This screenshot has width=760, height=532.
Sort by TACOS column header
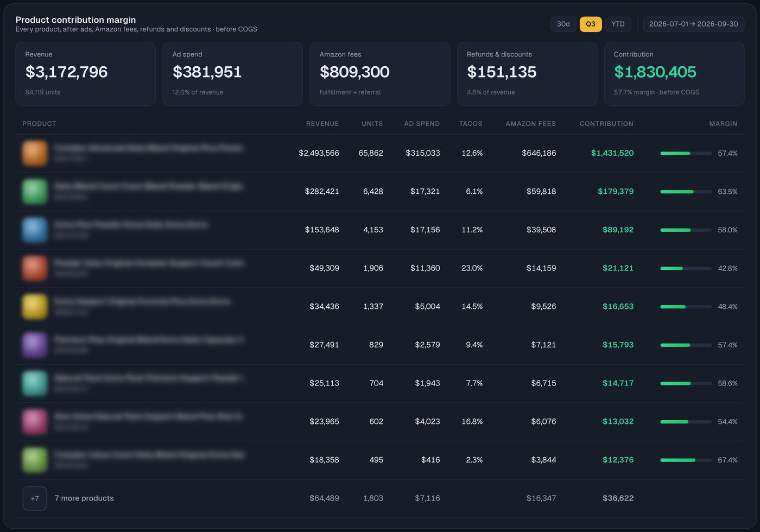(x=471, y=124)
